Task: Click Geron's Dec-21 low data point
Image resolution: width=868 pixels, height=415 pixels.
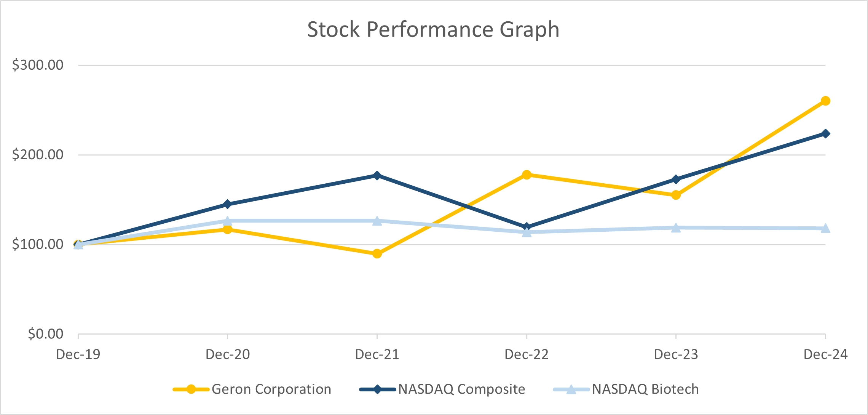Action: [x=377, y=253]
